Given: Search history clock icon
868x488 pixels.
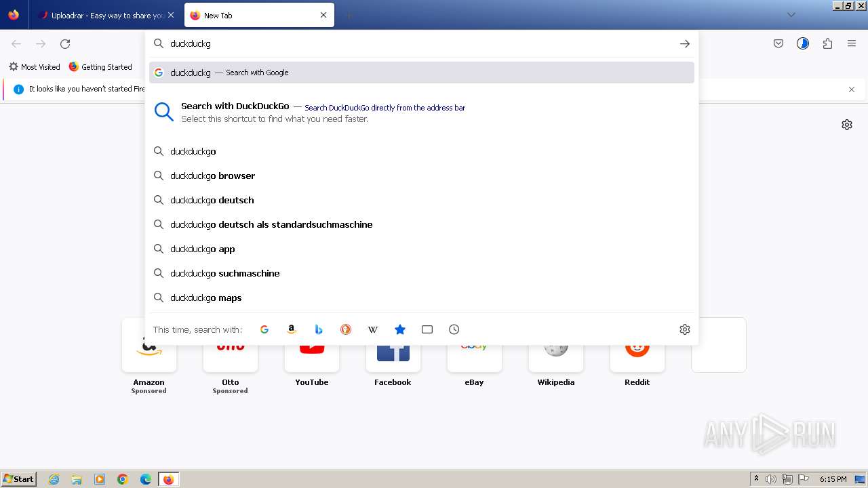Looking at the screenshot, I should point(454,329).
